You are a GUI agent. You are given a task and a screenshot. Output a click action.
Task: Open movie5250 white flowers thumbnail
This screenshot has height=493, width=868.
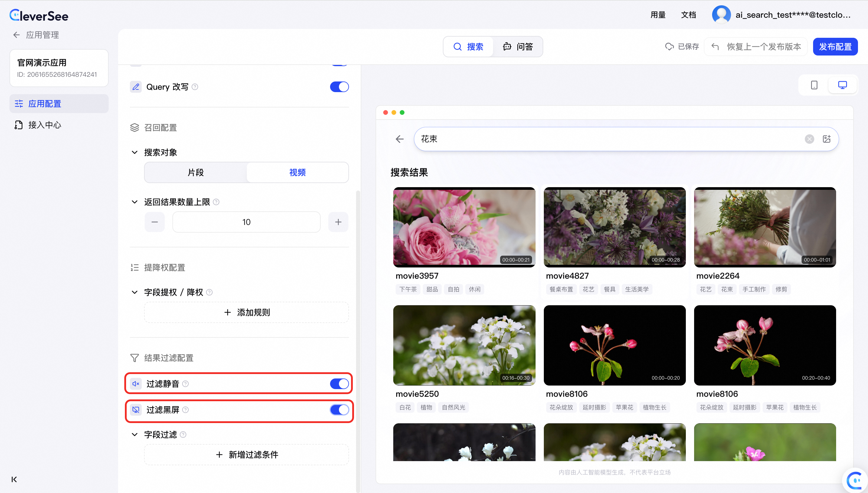(x=464, y=345)
